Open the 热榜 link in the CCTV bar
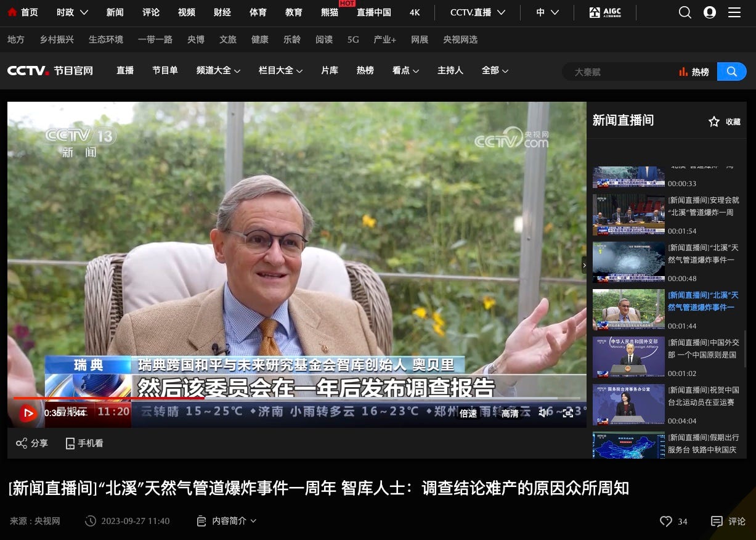756x540 pixels. pyautogui.click(x=365, y=71)
